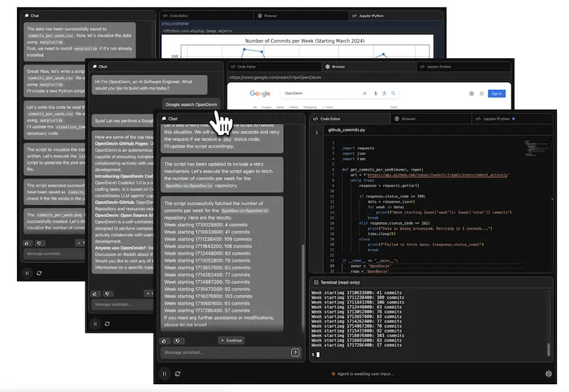This screenshot has height=392, width=569.
Task: Click the code minimap in the editor
Action: click(536, 148)
